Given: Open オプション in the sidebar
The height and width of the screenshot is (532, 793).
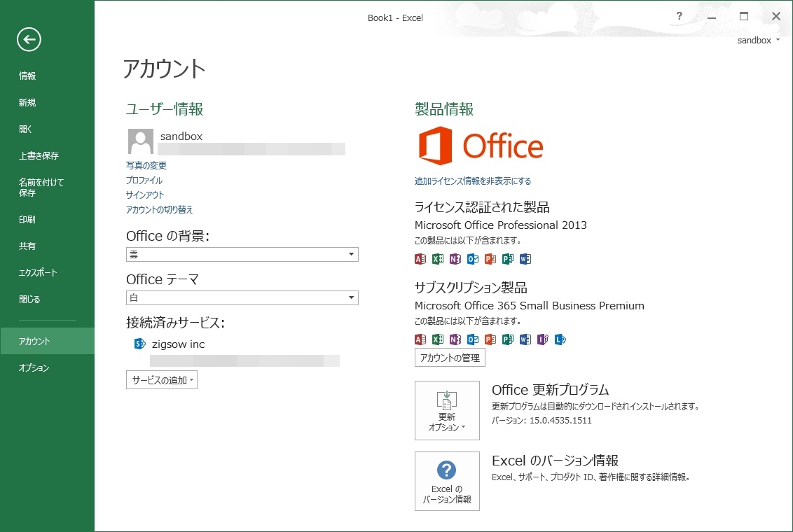Looking at the screenshot, I should click(34, 367).
